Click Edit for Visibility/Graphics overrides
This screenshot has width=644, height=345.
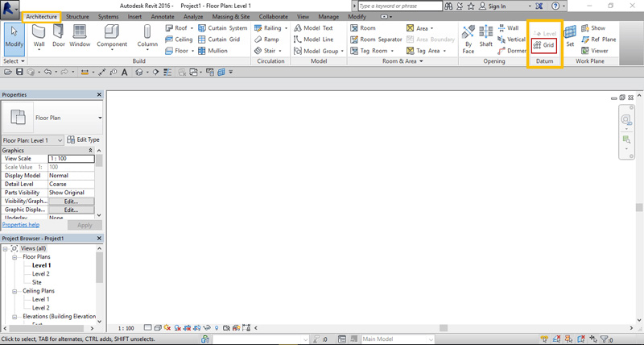click(x=71, y=202)
